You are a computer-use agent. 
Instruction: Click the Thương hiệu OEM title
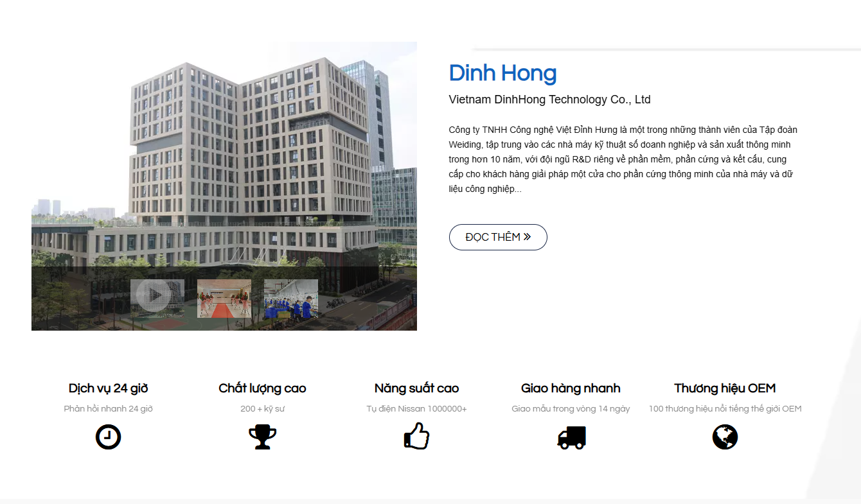point(725,388)
